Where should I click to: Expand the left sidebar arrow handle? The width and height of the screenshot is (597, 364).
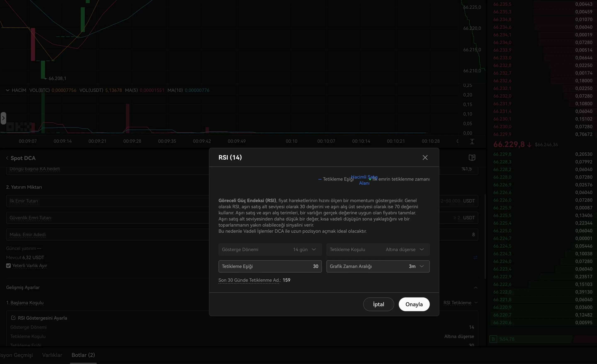tap(3, 118)
